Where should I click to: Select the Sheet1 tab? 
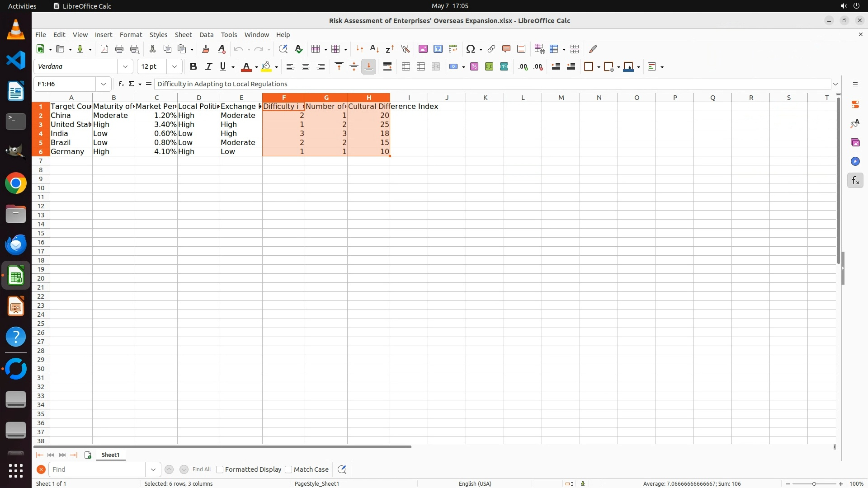click(x=111, y=455)
